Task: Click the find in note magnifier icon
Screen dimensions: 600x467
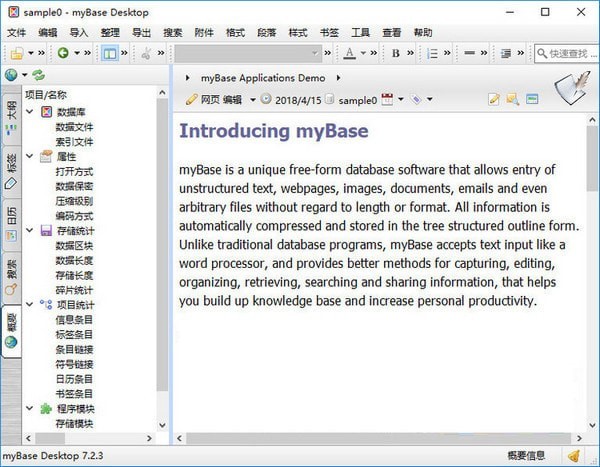Action: (513, 99)
